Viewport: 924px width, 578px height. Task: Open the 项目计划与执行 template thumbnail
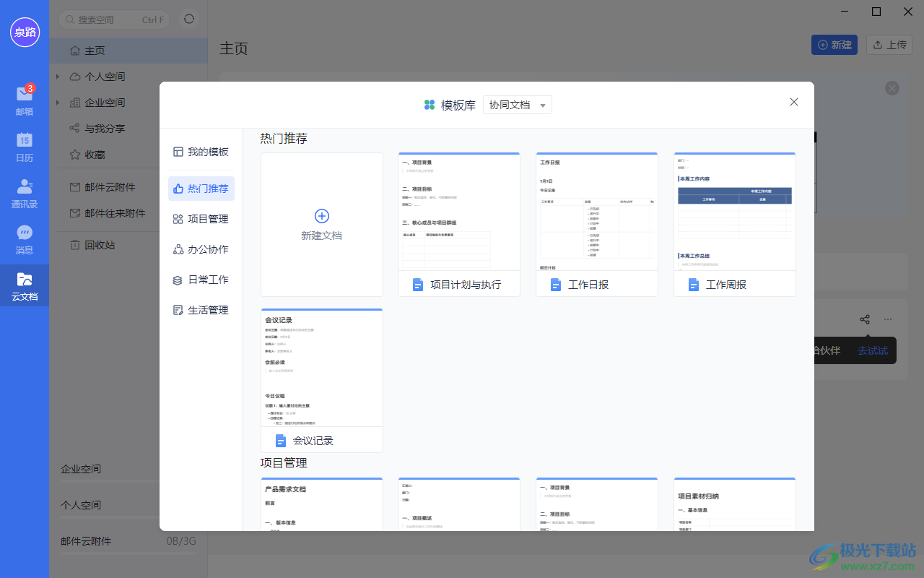(x=459, y=212)
